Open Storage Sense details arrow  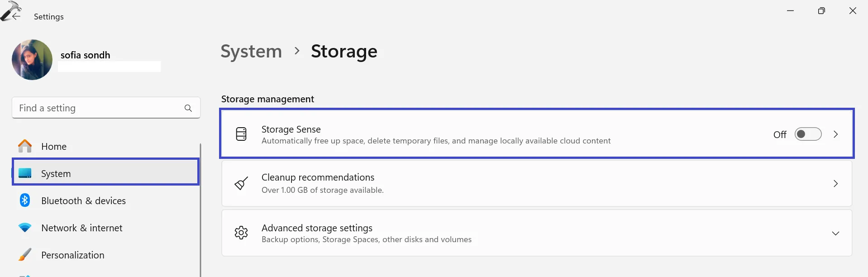(x=836, y=134)
